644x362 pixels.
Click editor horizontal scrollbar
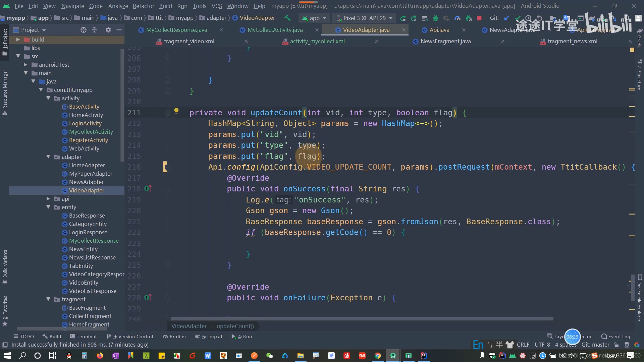click(362, 319)
